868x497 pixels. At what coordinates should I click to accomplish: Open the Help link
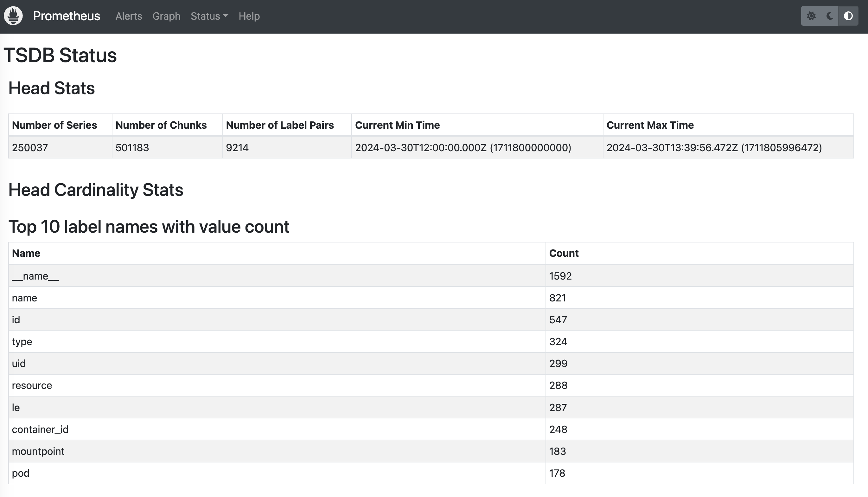click(249, 16)
